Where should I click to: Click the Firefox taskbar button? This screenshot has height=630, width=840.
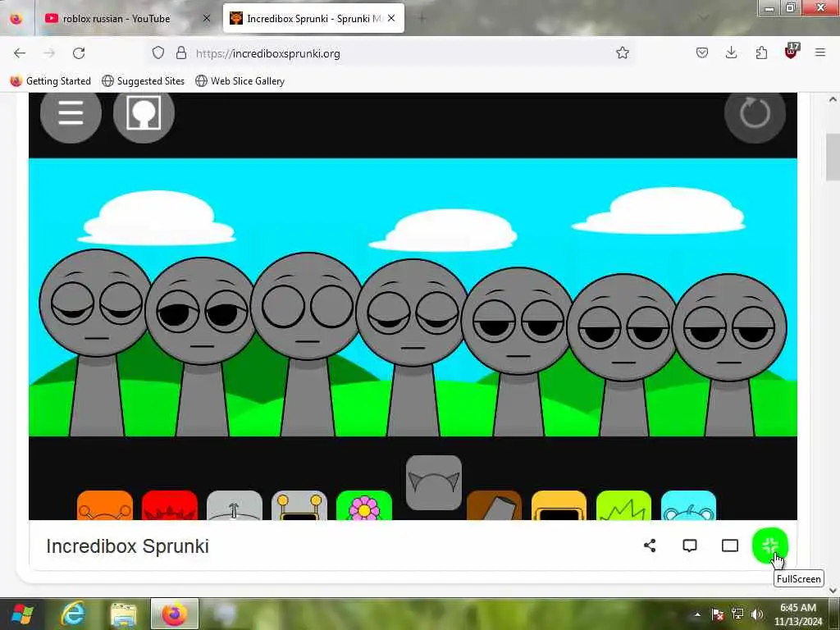[x=175, y=614]
